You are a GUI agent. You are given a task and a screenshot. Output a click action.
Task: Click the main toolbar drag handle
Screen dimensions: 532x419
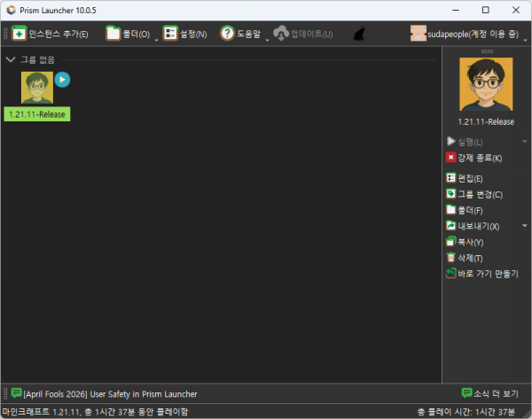5,34
